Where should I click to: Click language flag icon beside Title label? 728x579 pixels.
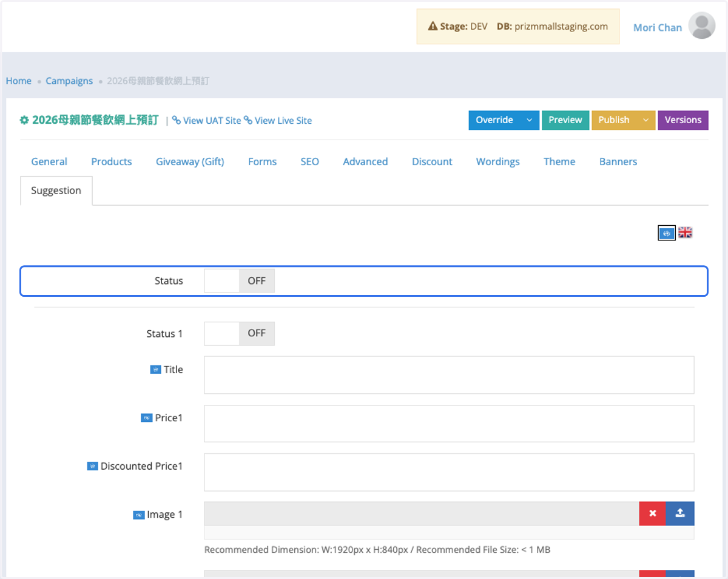[x=155, y=370]
